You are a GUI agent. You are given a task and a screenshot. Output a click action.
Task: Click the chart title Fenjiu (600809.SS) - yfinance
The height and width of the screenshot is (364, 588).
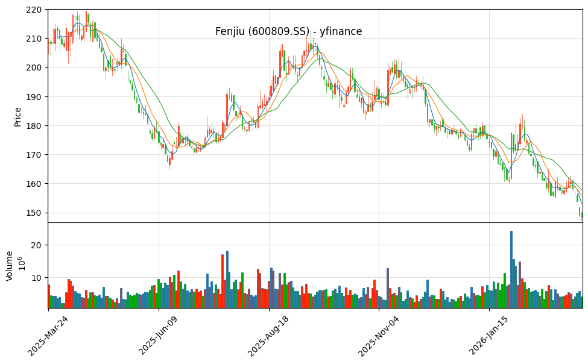pos(288,31)
